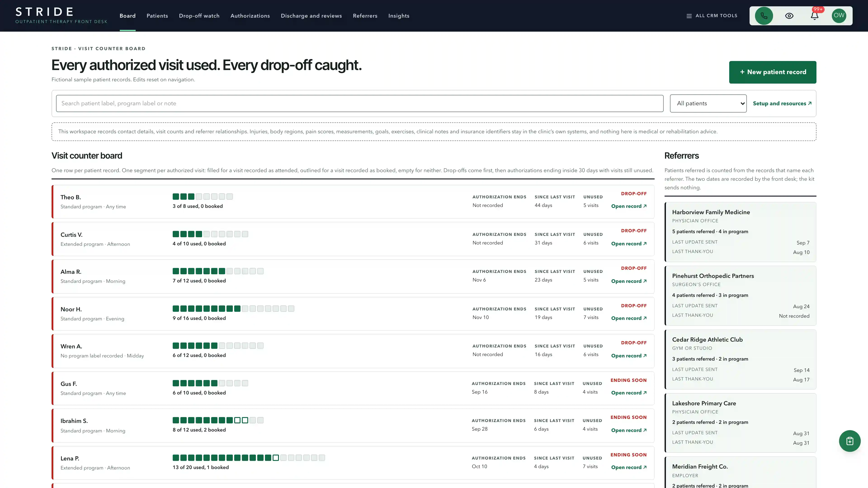Open the Insights tab
Viewport: 868px width, 488px height.
(399, 16)
